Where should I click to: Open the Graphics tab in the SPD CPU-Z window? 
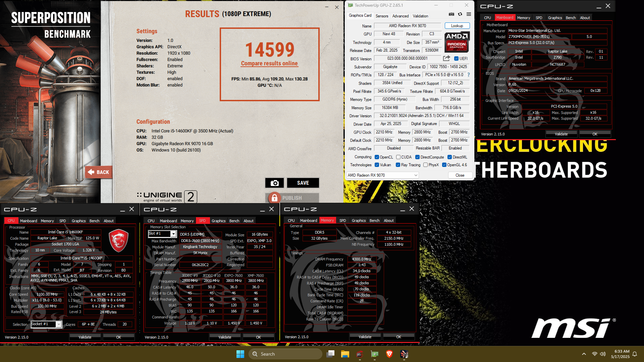(219, 221)
